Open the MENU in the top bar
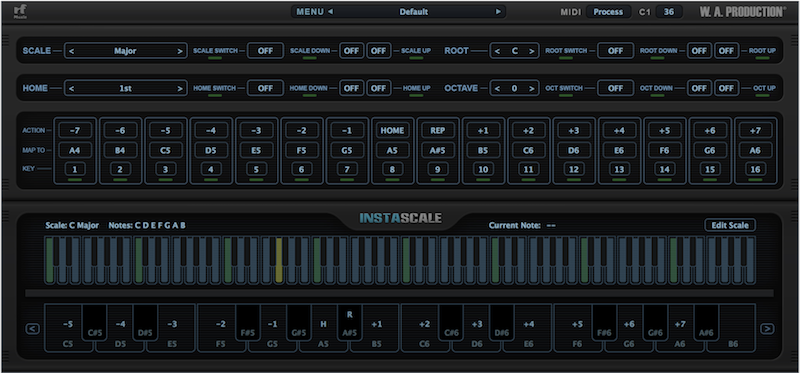The image size is (800, 373). (x=310, y=12)
